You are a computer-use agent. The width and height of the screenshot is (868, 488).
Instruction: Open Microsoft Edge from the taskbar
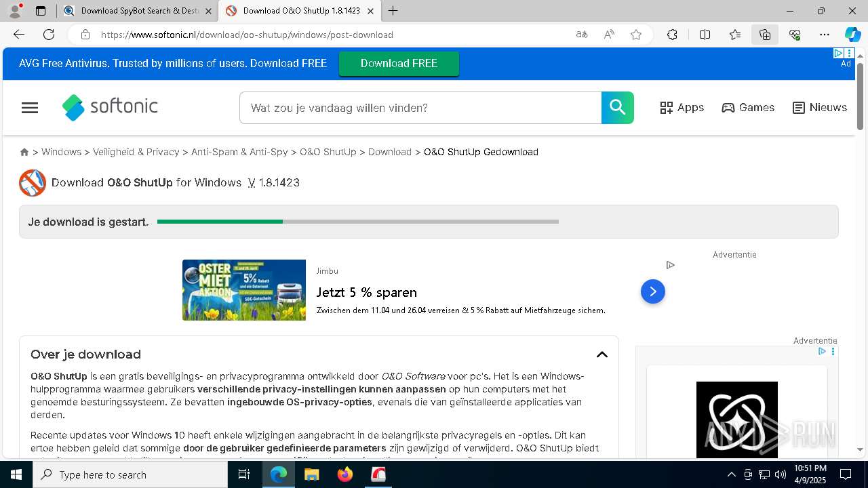click(279, 474)
